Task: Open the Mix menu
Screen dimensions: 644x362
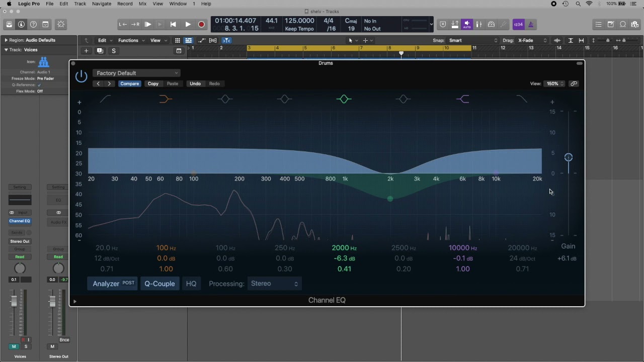Action: (x=142, y=4)
